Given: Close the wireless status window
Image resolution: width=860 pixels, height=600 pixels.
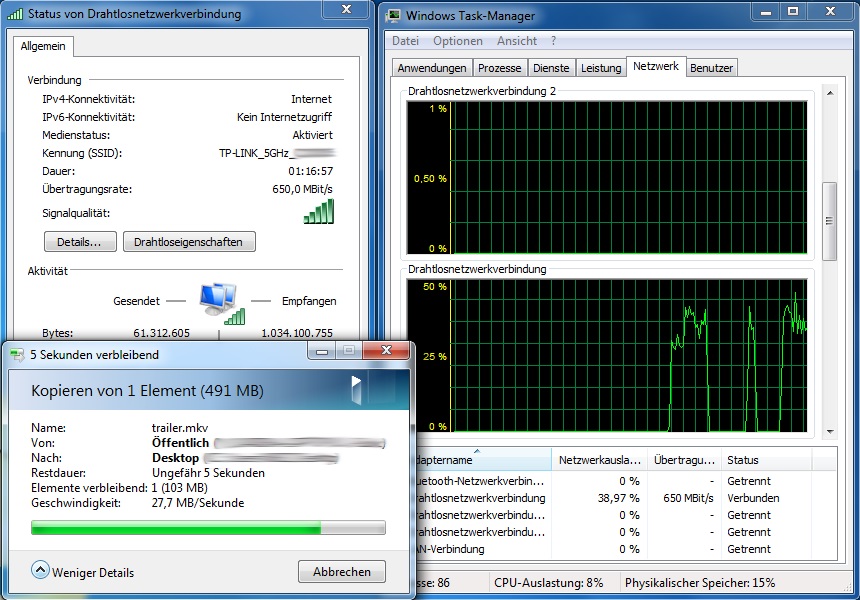Looking at the screenshot, I should click(x=347, y=10).
